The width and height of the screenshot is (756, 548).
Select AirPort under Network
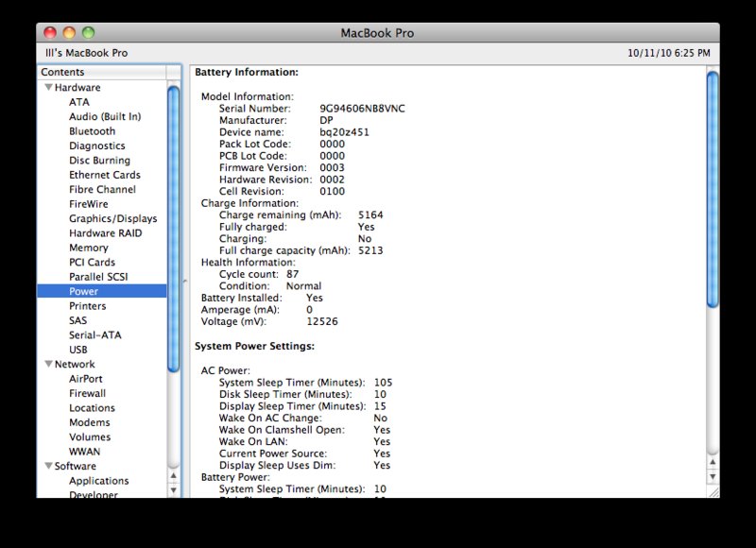click(86, 379)
